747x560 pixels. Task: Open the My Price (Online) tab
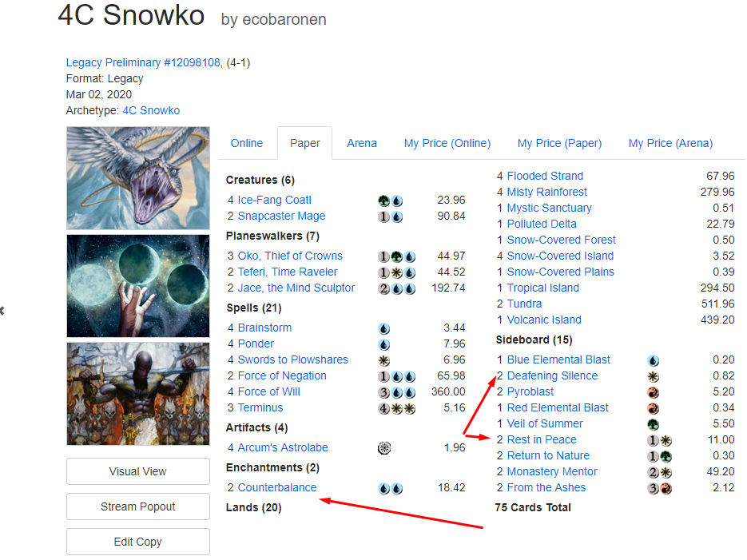click(x=447, y=143)
